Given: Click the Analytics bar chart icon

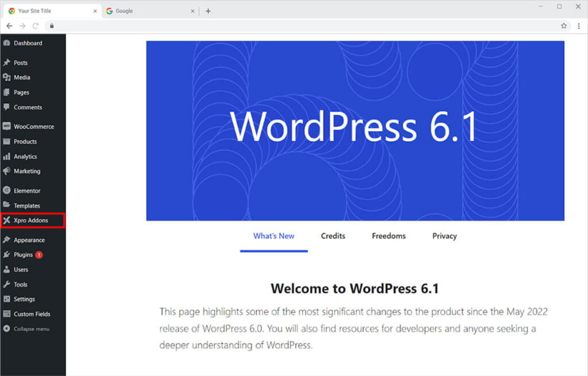Looking at the screenshot, I should (7, 156).
